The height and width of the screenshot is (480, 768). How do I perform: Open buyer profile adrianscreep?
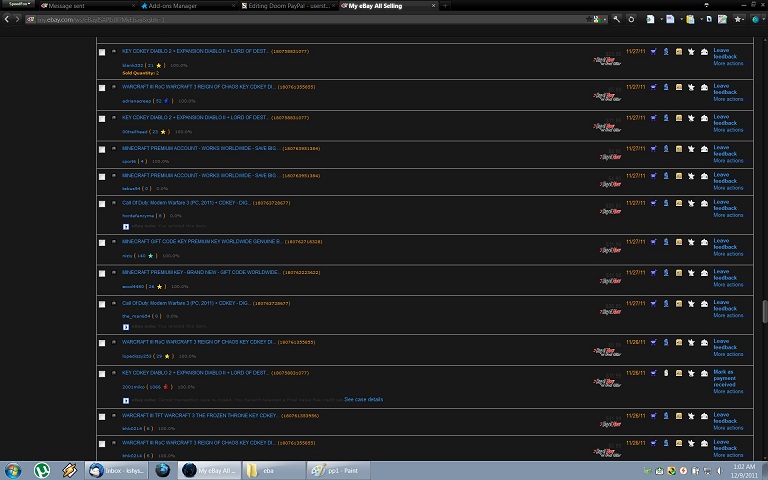(x=137, y=101)
